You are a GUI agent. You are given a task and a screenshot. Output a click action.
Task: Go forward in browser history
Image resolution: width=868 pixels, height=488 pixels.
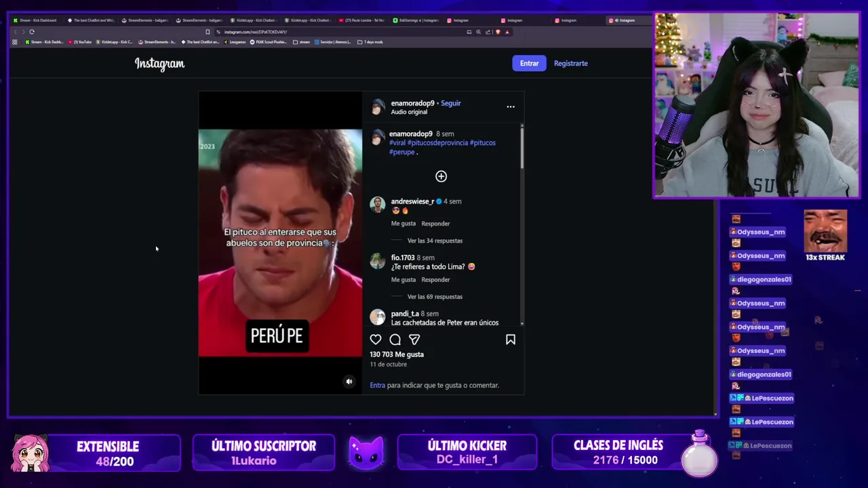[23, 32]
